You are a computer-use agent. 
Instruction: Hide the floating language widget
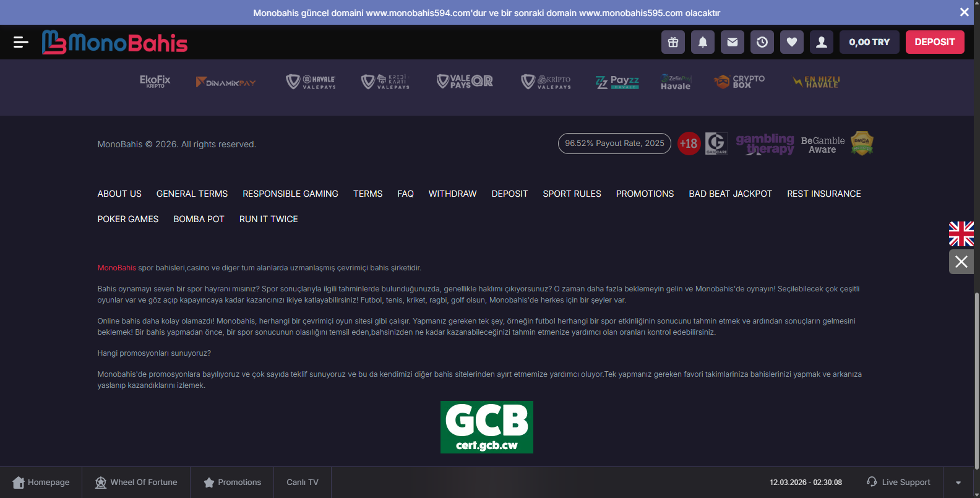(961, 262)
